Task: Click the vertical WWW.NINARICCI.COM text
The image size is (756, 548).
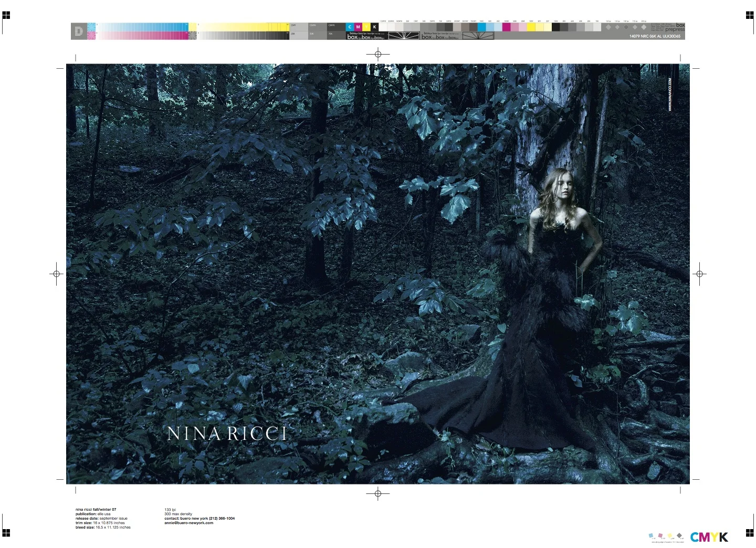Action: click(670, 94)
